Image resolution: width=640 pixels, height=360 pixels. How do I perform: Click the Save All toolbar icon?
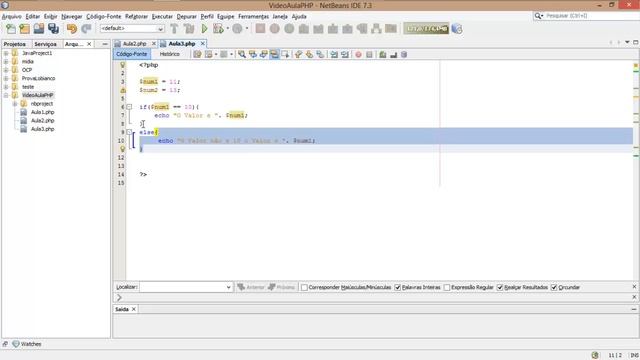tap(53, 29)
